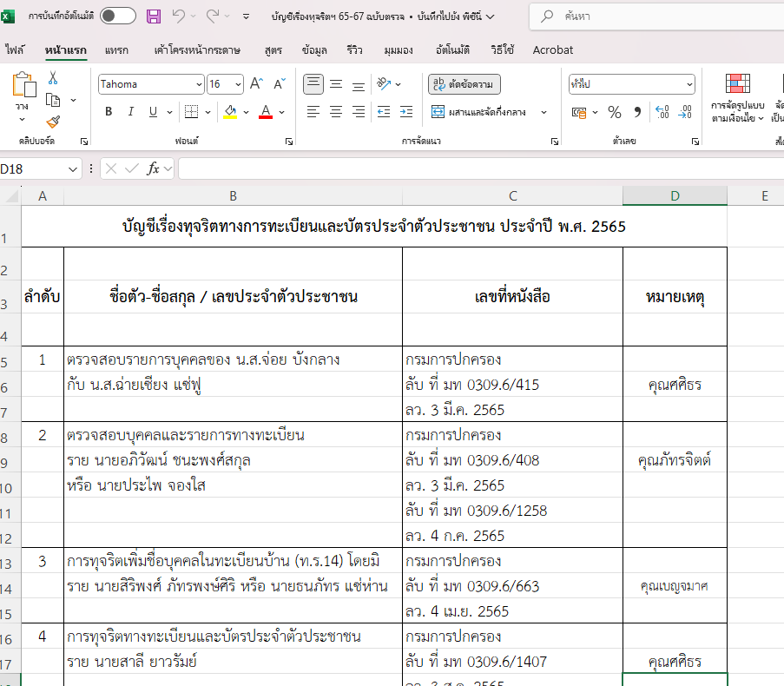Screen dimensions: 784x686
Task: Open the font color dropdown arrow
Action: coord(282,112)
